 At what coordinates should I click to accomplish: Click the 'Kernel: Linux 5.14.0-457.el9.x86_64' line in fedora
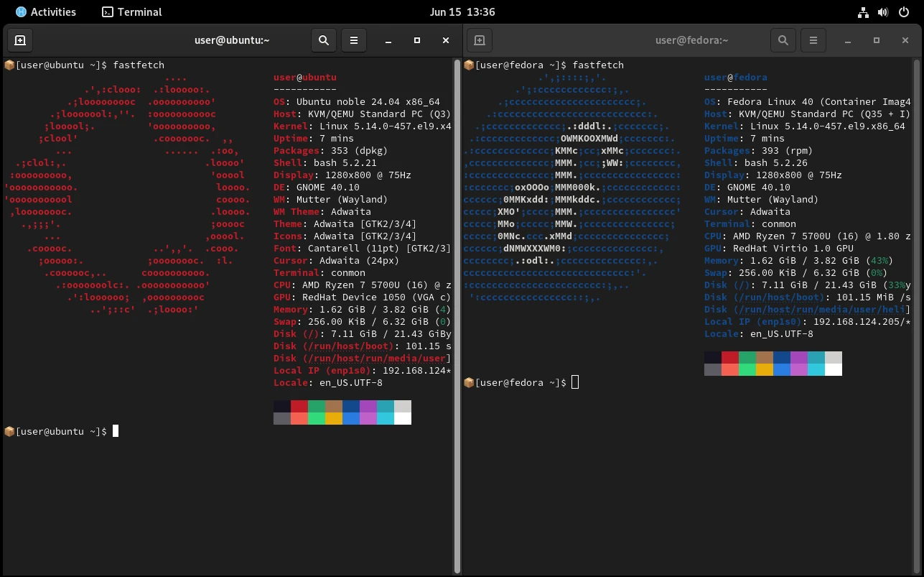pos(805,126)
